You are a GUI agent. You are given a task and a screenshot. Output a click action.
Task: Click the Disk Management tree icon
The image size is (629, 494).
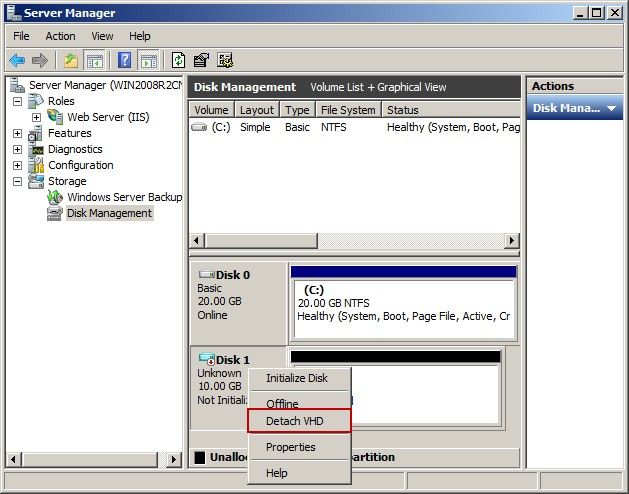coord(55,213)
